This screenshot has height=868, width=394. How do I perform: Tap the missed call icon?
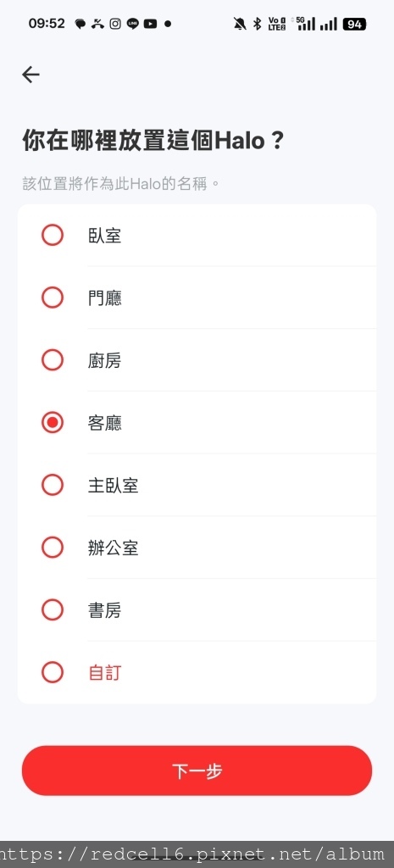point(98,24)
